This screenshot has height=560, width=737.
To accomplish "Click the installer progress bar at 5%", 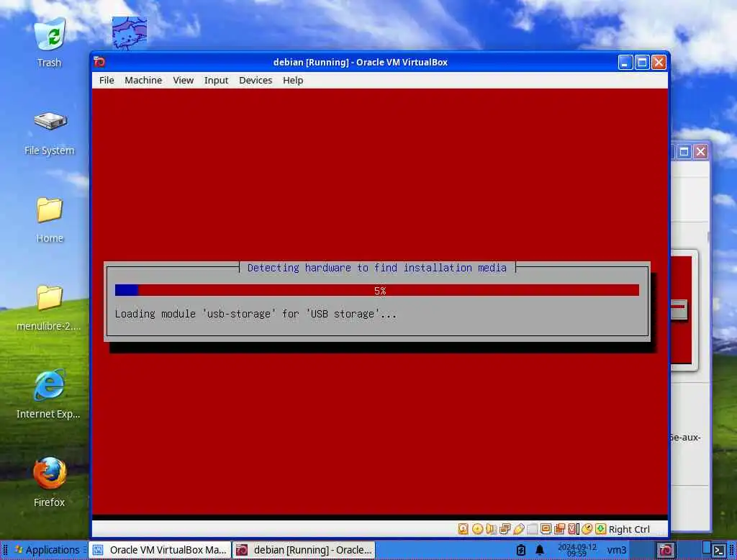I will point(377,290).
